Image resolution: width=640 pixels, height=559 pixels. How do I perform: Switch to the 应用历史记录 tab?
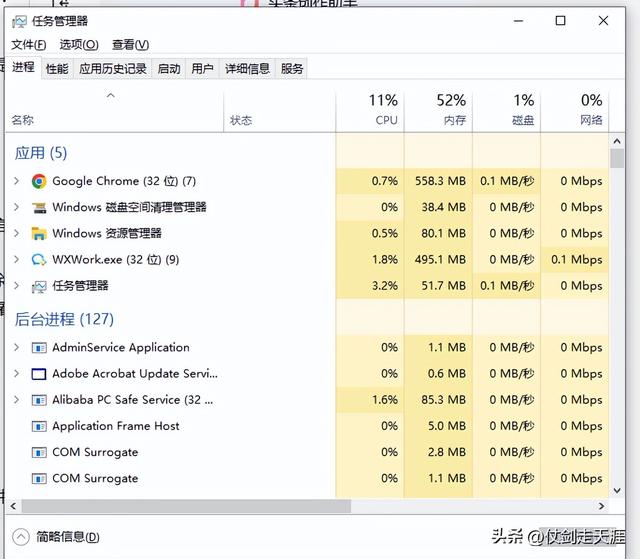[x=113, y=69]
